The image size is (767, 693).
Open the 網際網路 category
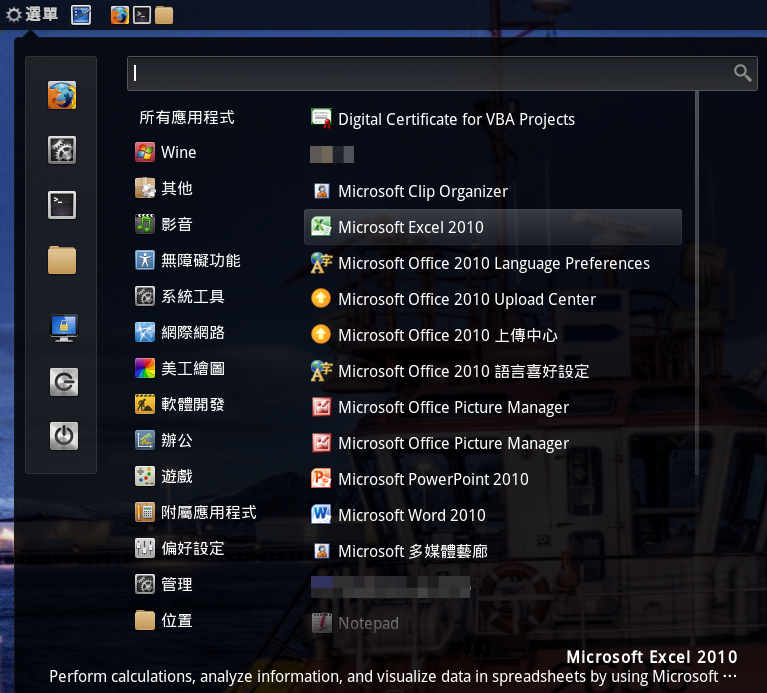[180, 333]
